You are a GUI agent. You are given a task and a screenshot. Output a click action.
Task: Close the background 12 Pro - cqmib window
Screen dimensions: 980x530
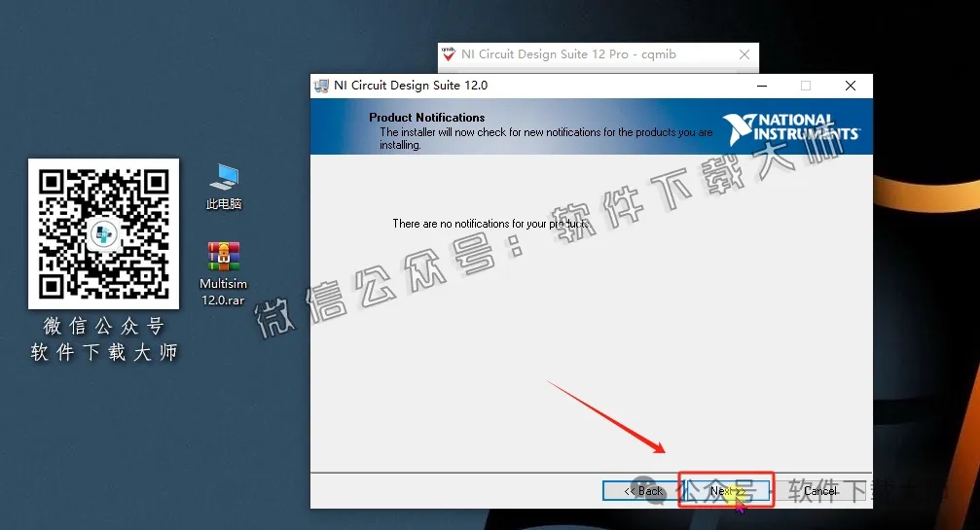click(744, 54)
